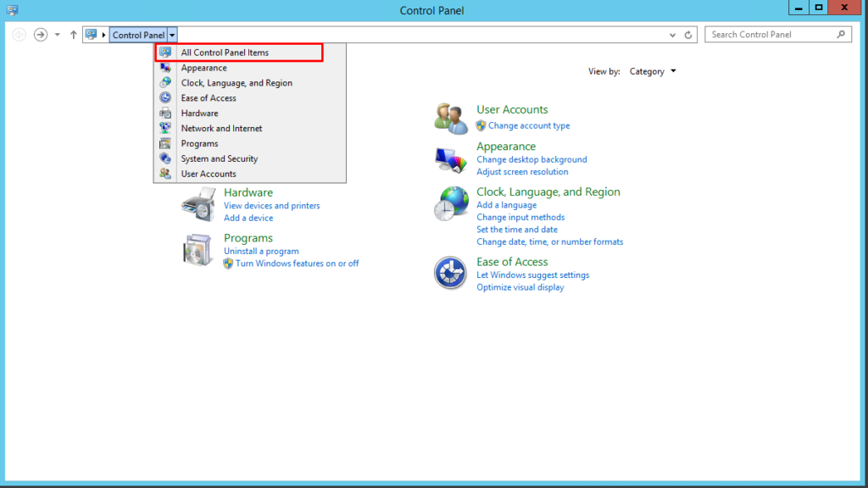Click Add a device link
Screen dimensions: 868x488
pyautogui.click(x=248, y=218)
